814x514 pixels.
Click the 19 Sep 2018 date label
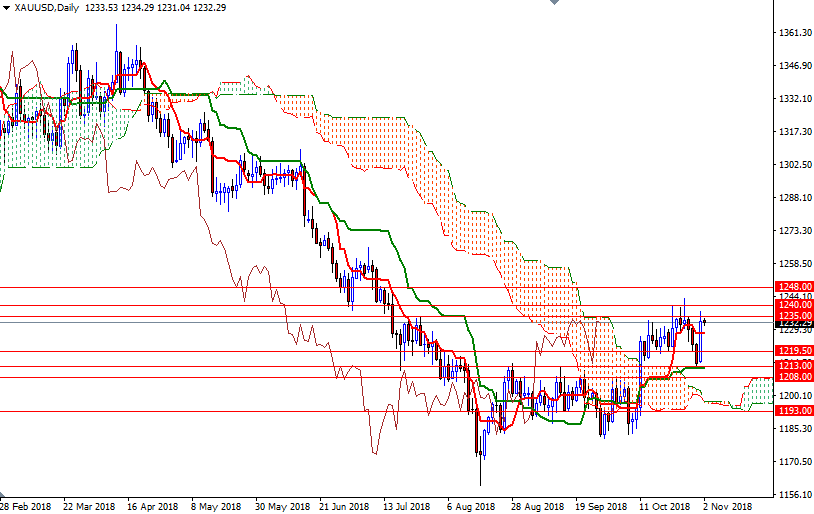(600, 506)
